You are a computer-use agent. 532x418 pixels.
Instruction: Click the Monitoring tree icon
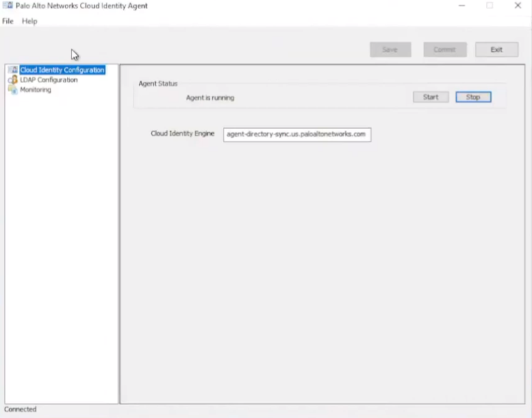[x=13, y=90]
